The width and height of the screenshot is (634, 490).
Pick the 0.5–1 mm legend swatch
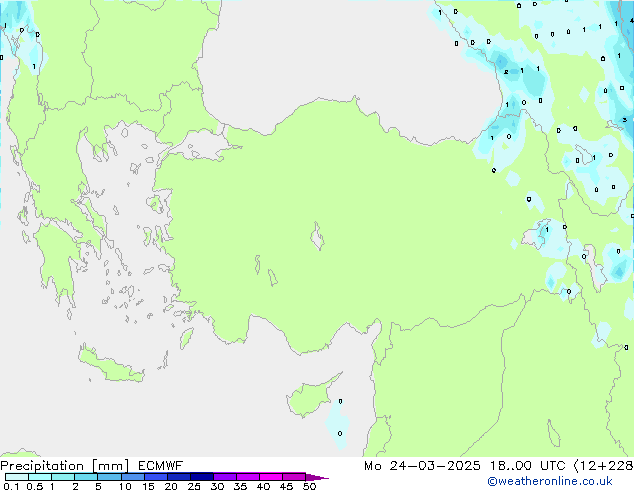coord(40,477)
